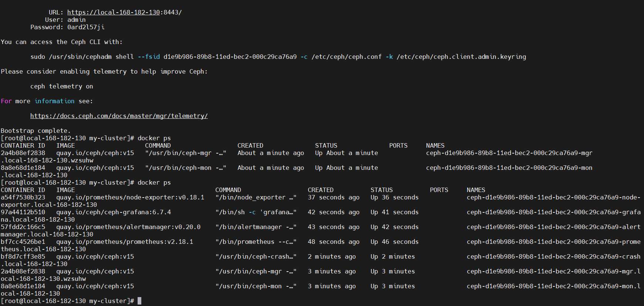Click the quay.io/ceph/ceph-grafana:6.7.4 image name
Viewport: 644px width, 306px height.
[114, 212]
